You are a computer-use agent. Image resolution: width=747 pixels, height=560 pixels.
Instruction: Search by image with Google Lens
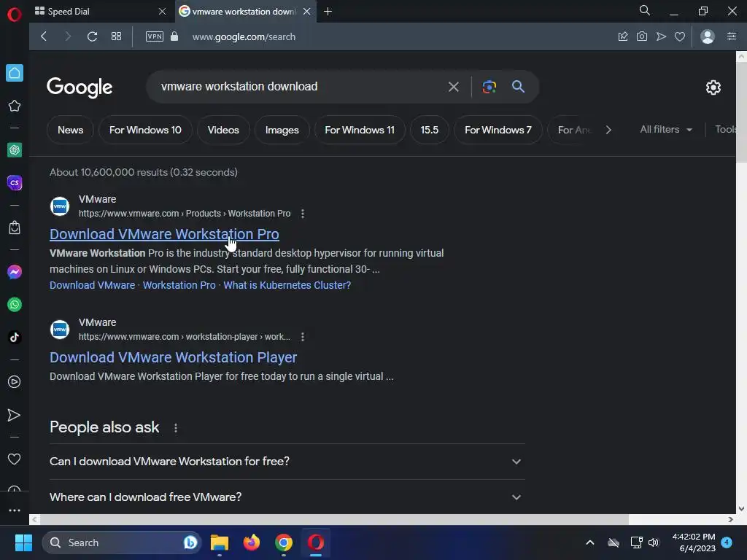click(489, 87)
